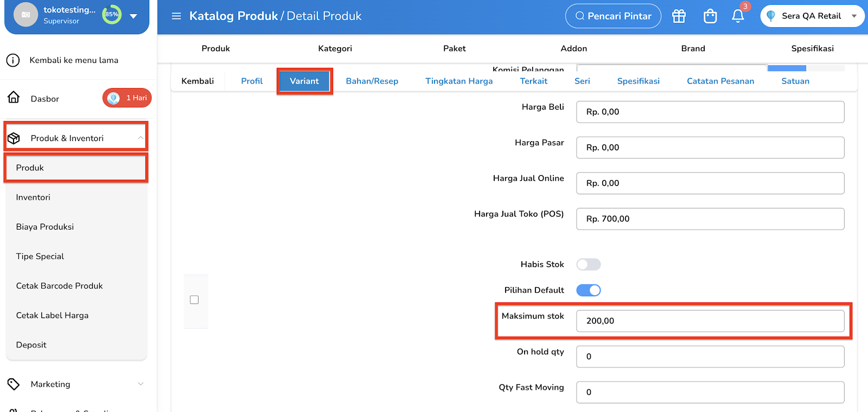Open the Catatan Pesanan tab

720,81
